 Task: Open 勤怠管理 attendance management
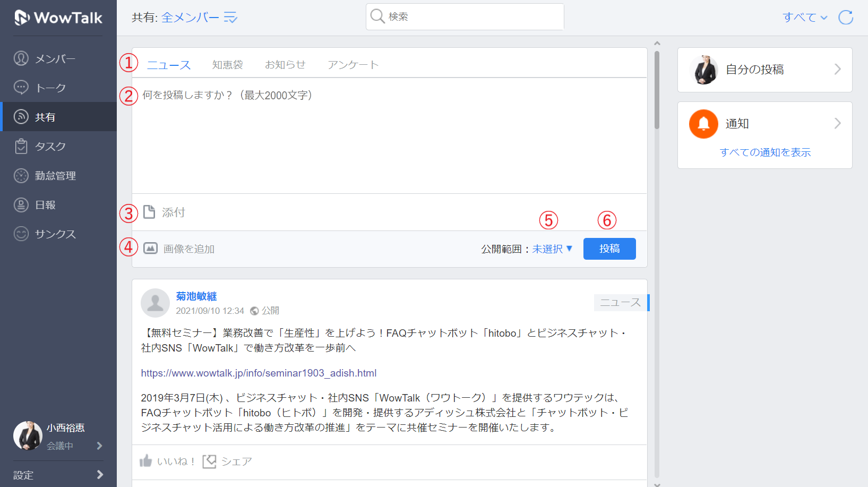[58, 175]
